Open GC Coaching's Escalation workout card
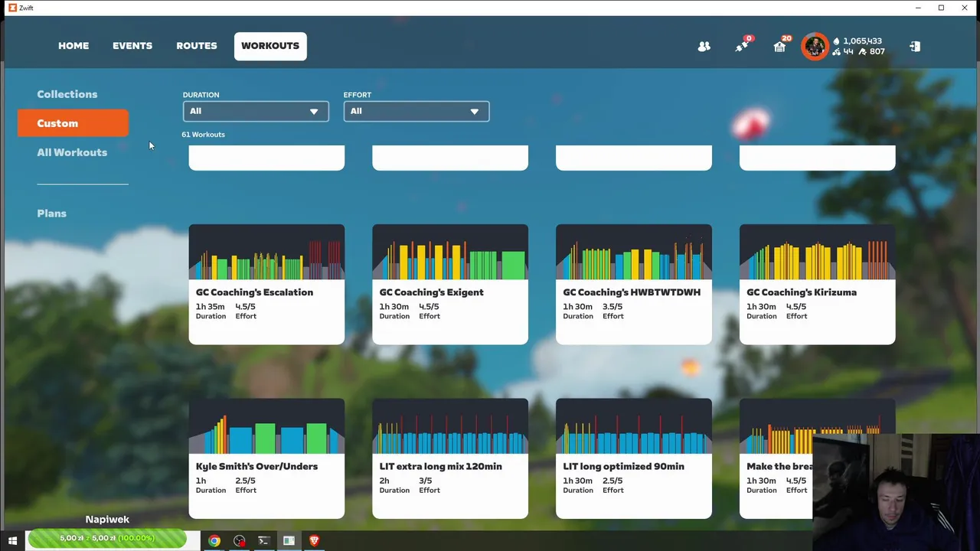The image size is (980, 551). point(266,285)
